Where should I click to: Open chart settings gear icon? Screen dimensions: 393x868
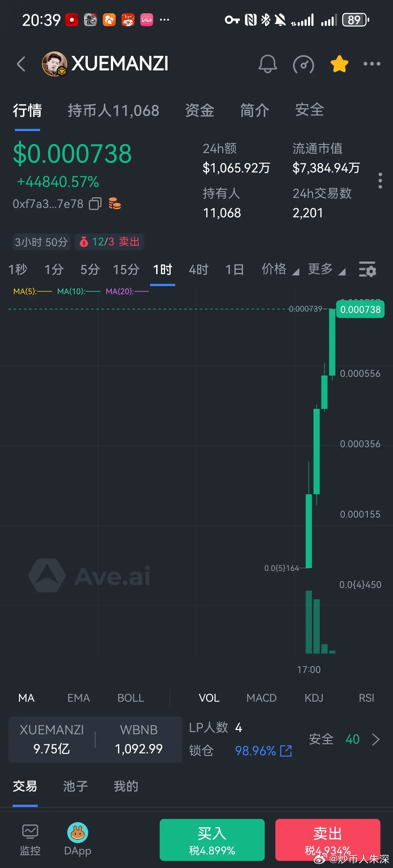pos(367,269)
